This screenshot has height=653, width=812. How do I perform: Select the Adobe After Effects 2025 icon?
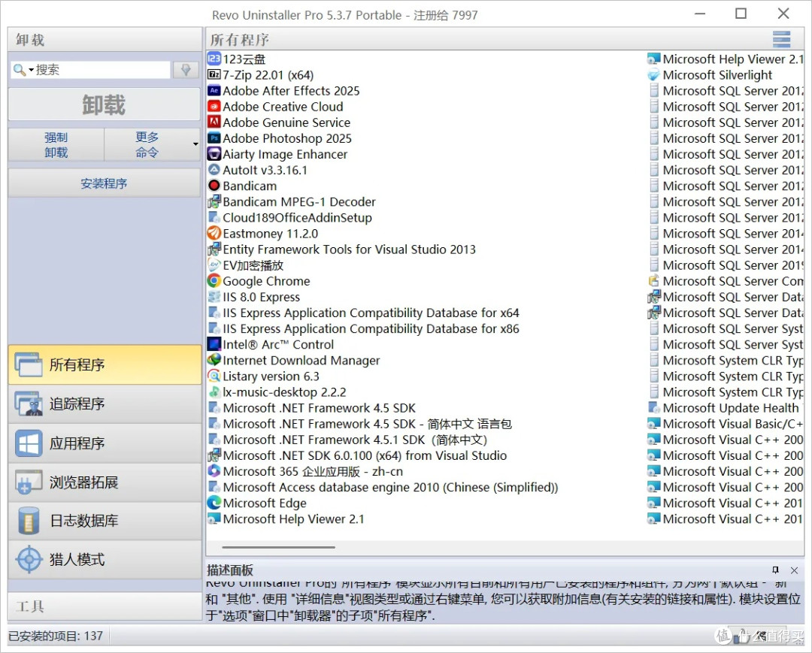point(214,91)
